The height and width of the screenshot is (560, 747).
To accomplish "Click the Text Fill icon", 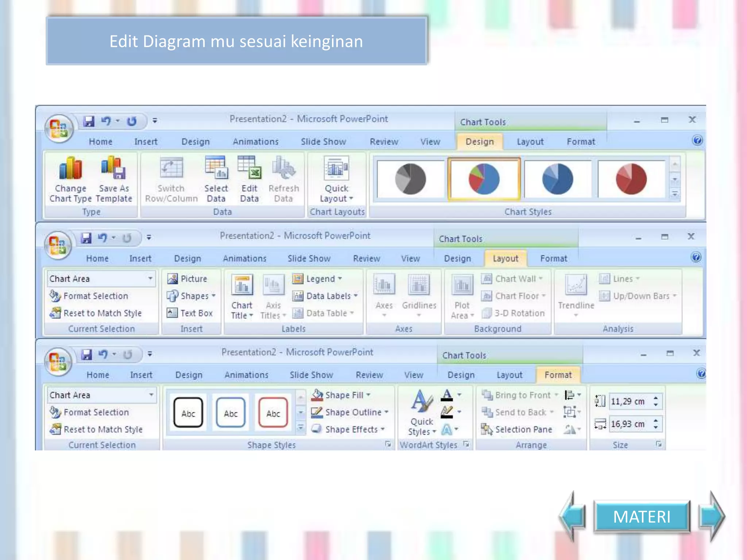I will 447,395.
